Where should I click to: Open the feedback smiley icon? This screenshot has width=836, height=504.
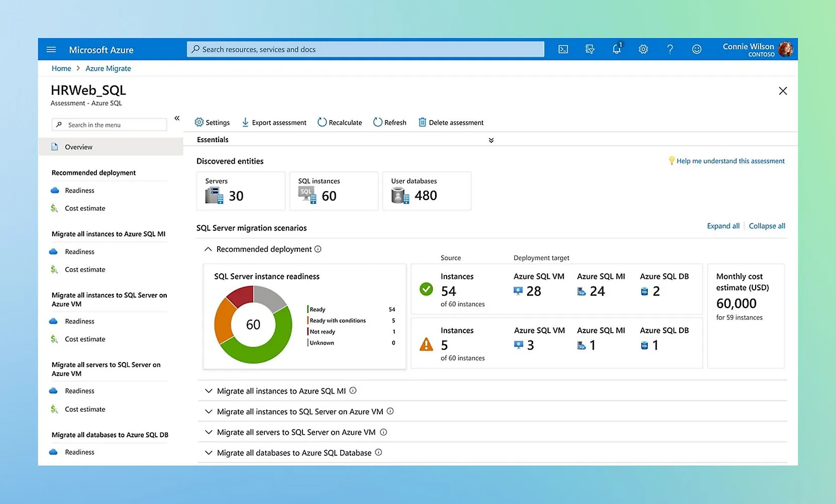pos(696,49)
